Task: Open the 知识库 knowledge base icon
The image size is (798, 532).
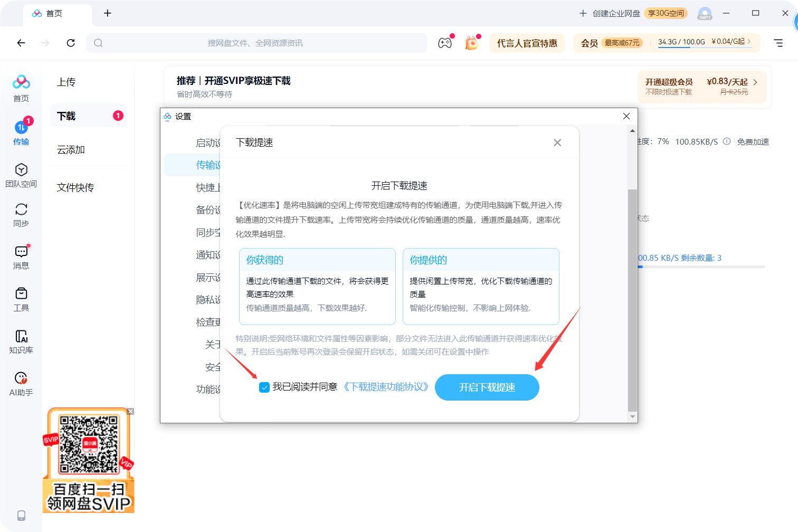Action: (21, 342)
